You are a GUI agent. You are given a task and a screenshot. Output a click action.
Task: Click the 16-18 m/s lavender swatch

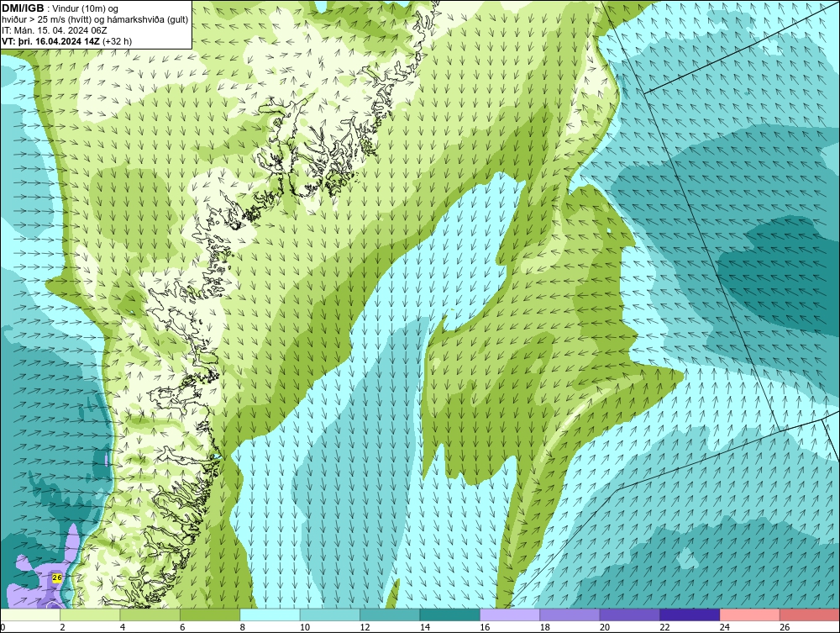pyautogui.click(x=510, y=615)
